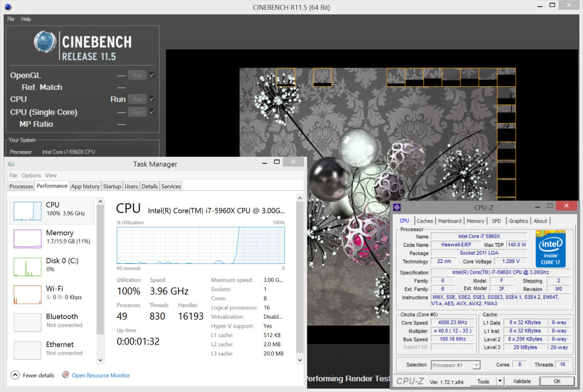Toggle the CPU test checkbox in Cinebench
This screenshot has width=583, height=392.
coord(152,99)
